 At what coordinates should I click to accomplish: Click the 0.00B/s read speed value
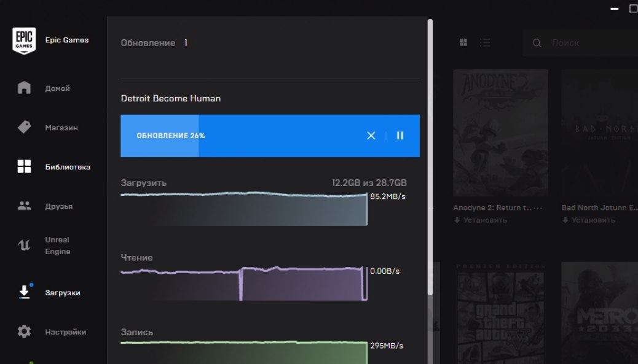pos(385,271)
